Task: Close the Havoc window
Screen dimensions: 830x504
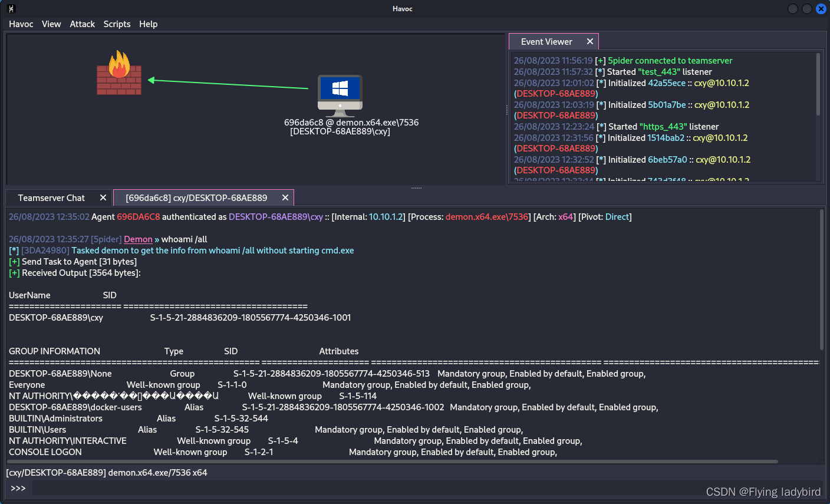Action: (821, 9)
